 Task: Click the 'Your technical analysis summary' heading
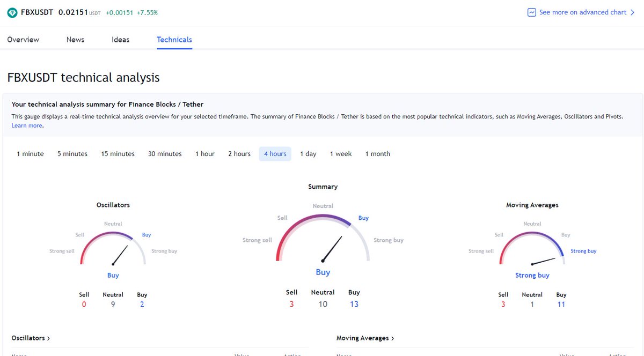click(x=107, y=104)
